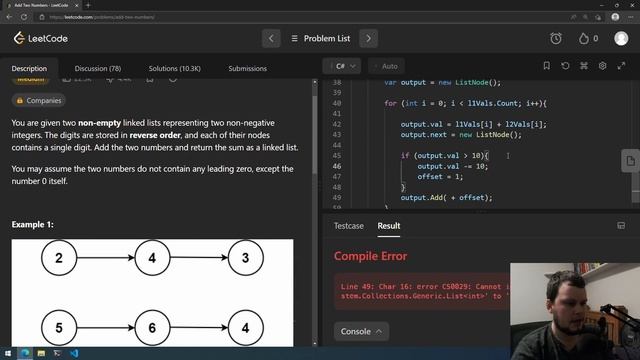The image size is (640, 360).
Task: Open the Solutions (10.3K) tab
Action: pos(175,69)
